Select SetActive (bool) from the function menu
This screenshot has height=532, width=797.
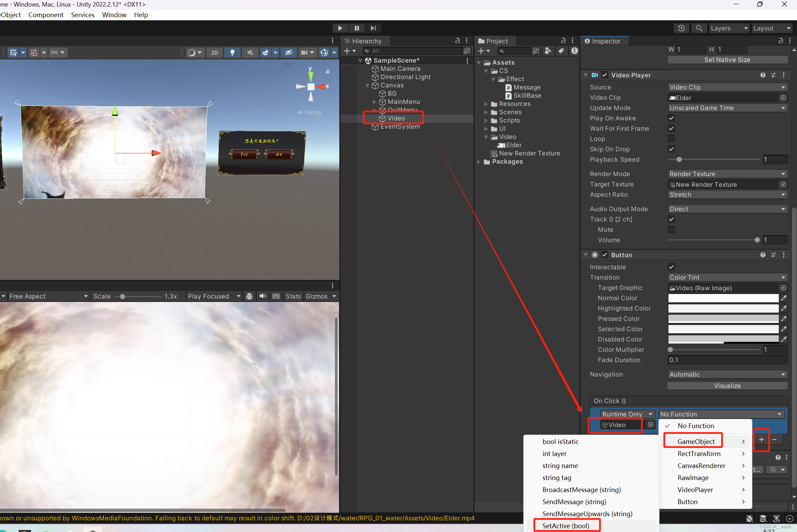[566, 525]
